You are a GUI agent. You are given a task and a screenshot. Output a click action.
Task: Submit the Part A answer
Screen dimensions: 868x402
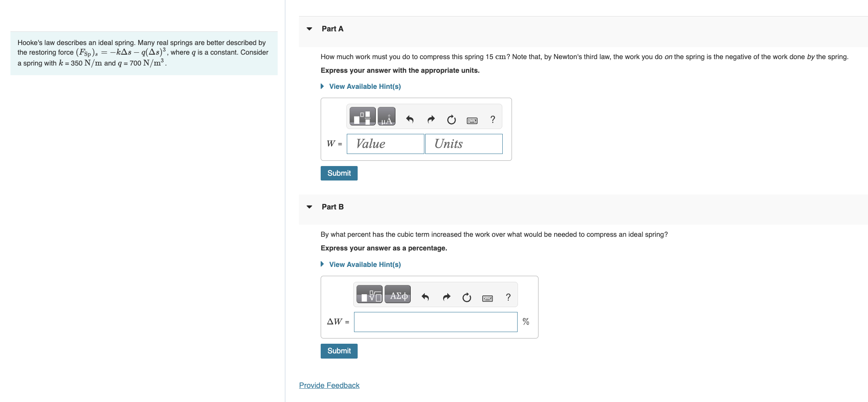coord(339,173)
